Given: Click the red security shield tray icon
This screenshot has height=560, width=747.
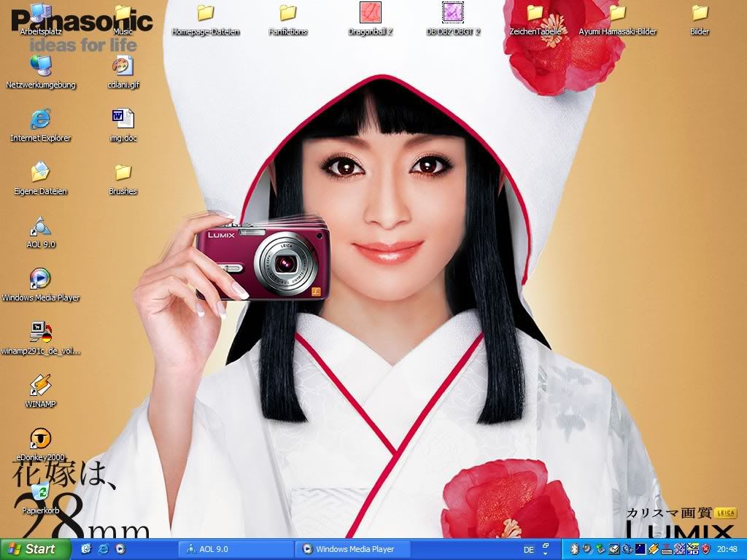Looking at the screenshot, I should point(706,549).
